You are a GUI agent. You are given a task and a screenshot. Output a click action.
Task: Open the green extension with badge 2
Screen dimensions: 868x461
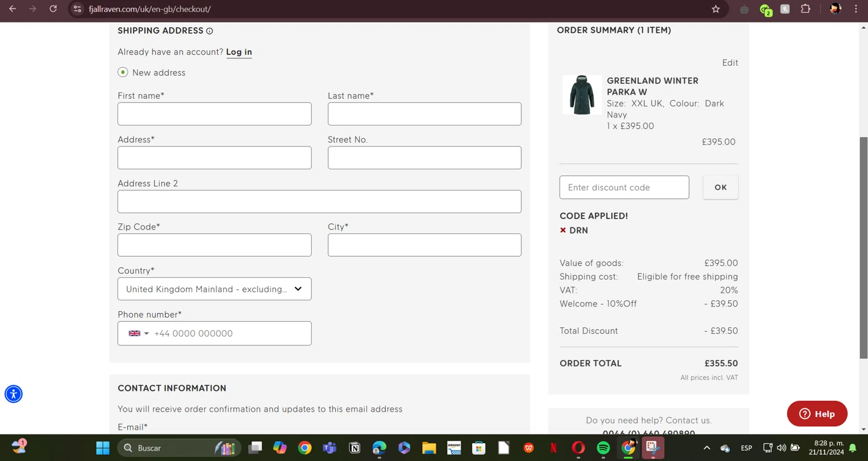(x=765, y=9)
